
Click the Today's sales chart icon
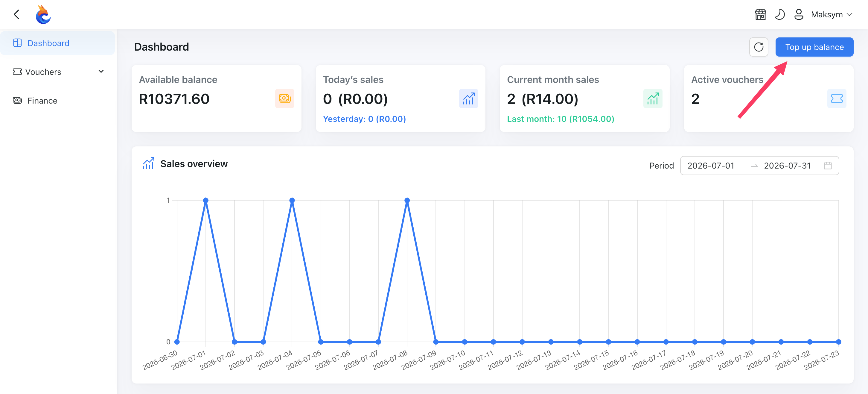point(468,99)
